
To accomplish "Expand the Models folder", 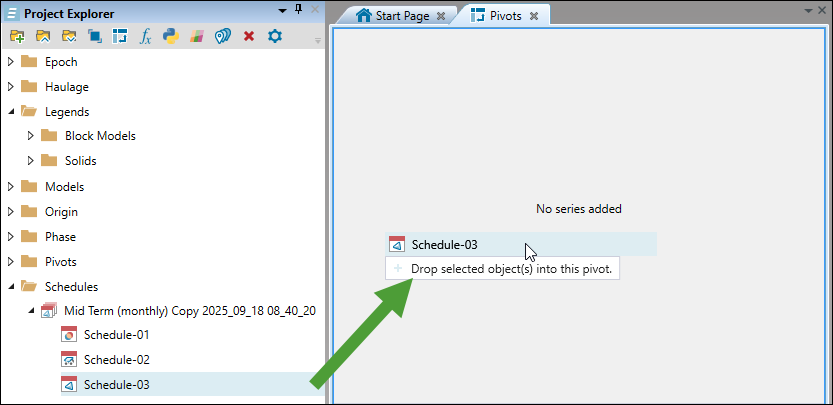I will (11, 187).
